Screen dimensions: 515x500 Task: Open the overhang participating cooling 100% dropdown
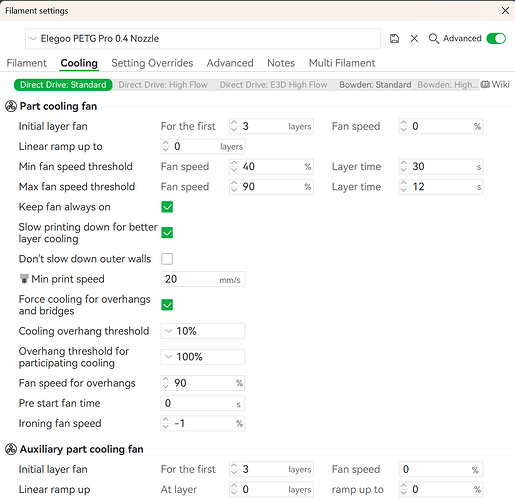pyautogui.click(x=203, y=357)
